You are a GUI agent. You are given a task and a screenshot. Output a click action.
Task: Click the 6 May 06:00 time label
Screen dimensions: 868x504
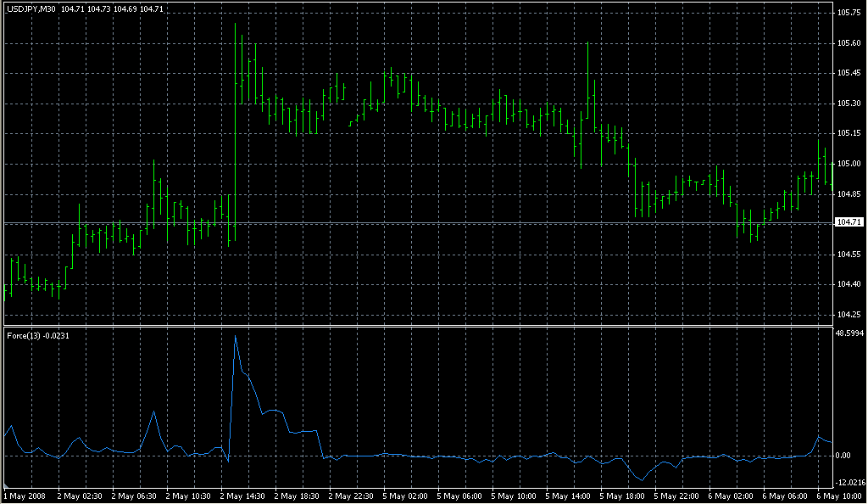pos(785,496)
